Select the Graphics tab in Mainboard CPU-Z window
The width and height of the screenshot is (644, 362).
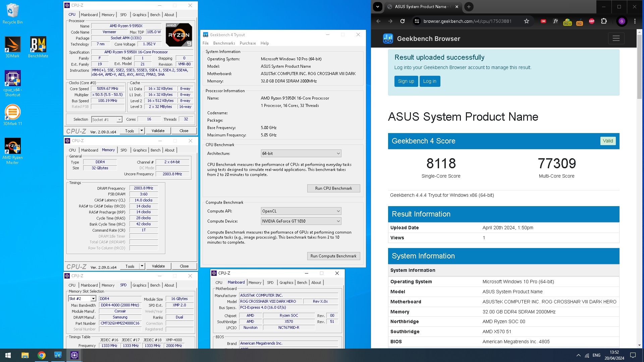pos(286,283)
